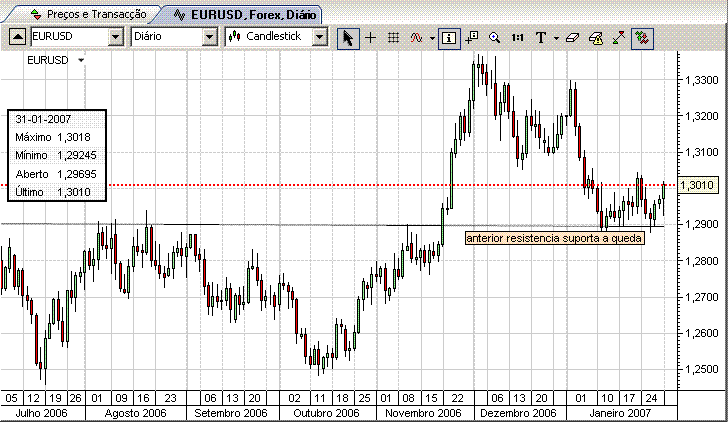Click the 1,2900 price axis label
728x422 pixels.
tap(701, 224)
